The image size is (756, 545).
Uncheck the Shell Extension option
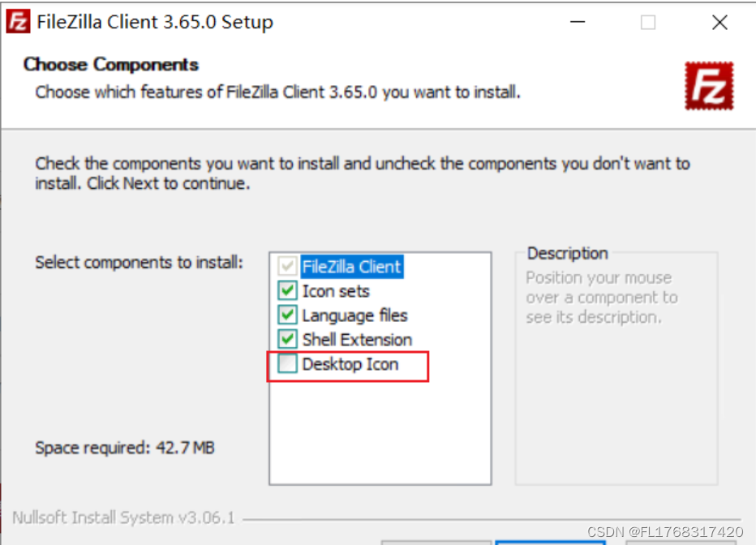click(288, 340)
